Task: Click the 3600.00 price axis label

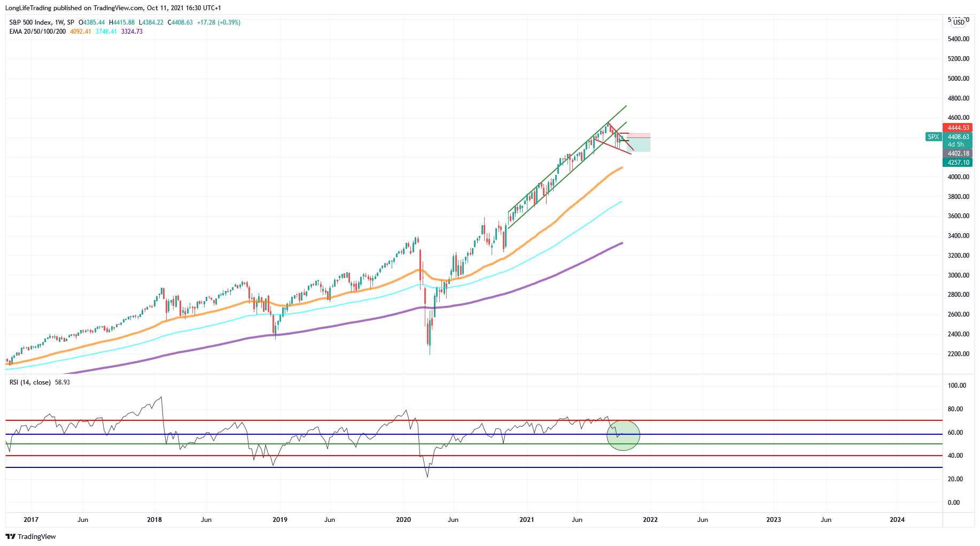Action: [x=959, y=216]
